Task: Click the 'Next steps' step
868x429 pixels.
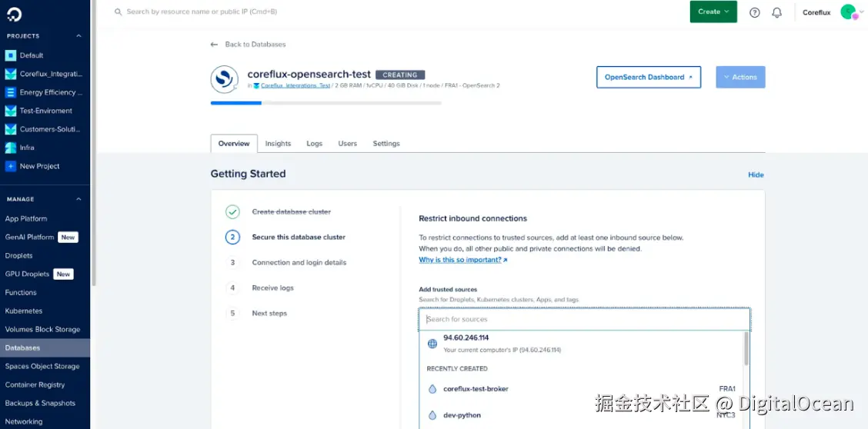Action: coord(269,314)
